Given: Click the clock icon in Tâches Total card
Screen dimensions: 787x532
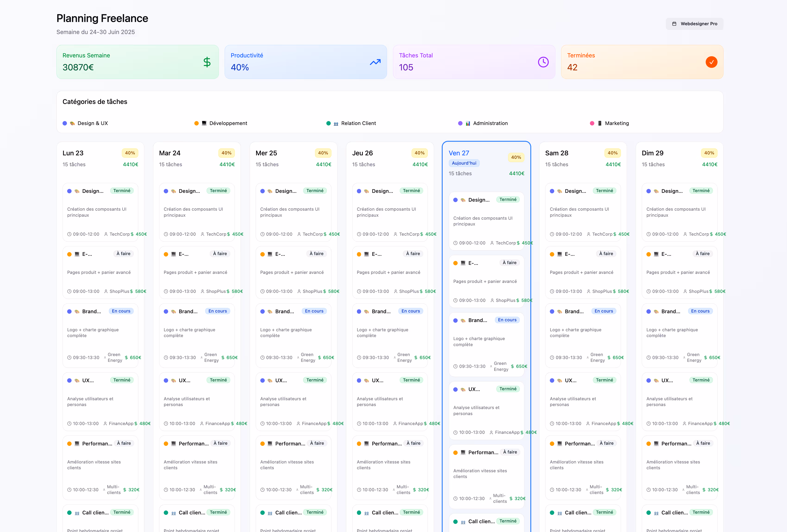Looking at the screenshot, I should (x=543, y=62).
